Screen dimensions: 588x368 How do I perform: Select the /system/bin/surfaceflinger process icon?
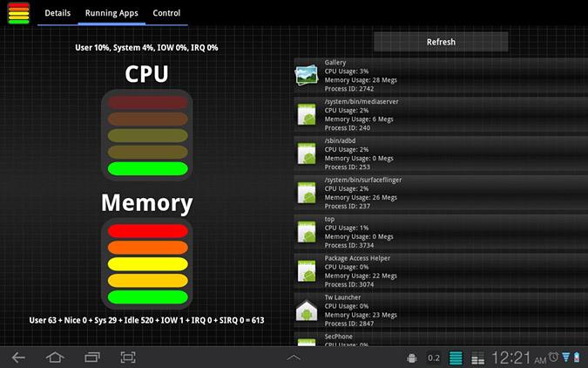tap(307, 193)
